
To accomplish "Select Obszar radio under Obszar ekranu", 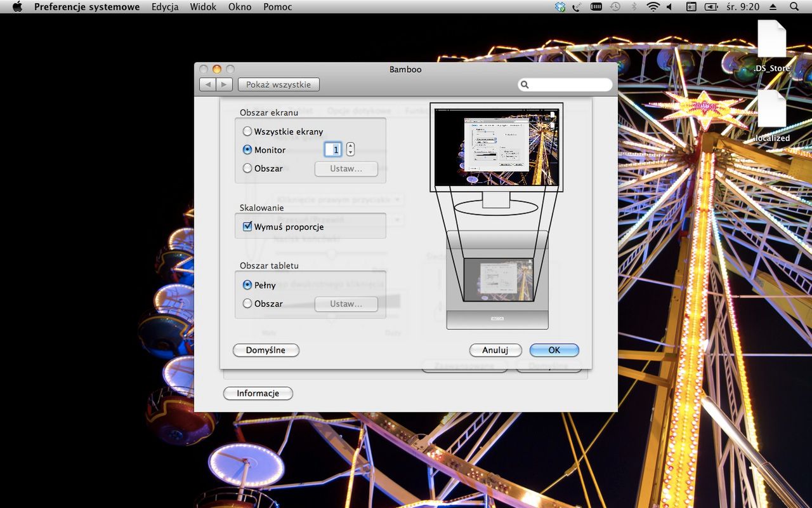I will coord(247,168).
